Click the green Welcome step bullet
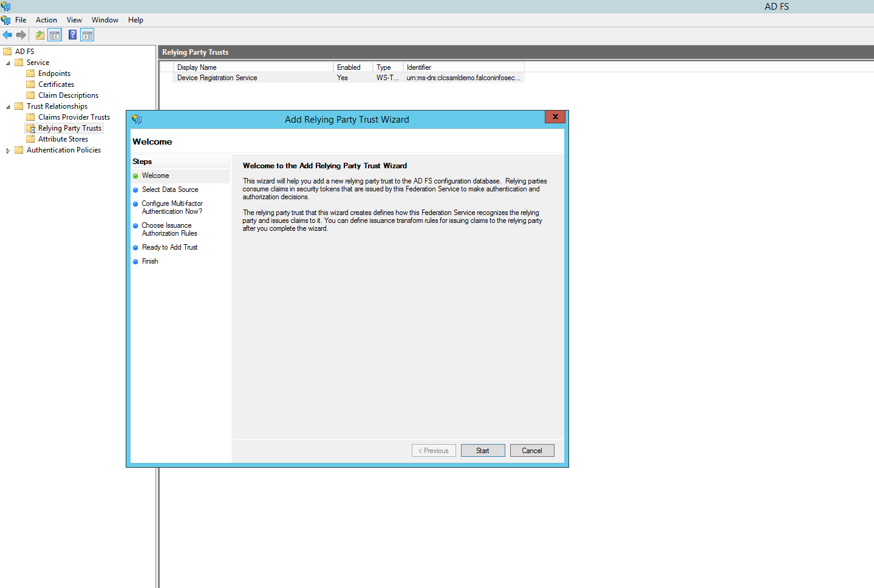Image resolution: width=874 pixels, height=588 pixels. 135,176
